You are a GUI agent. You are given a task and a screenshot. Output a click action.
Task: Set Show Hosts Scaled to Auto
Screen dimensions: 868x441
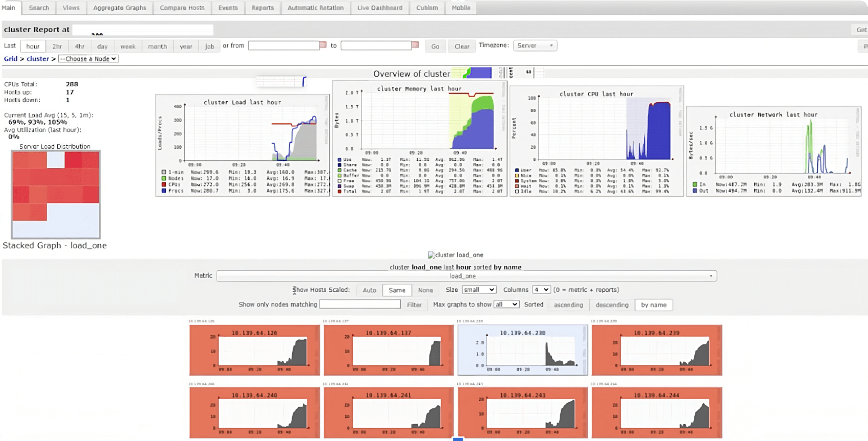coord(369,290)
